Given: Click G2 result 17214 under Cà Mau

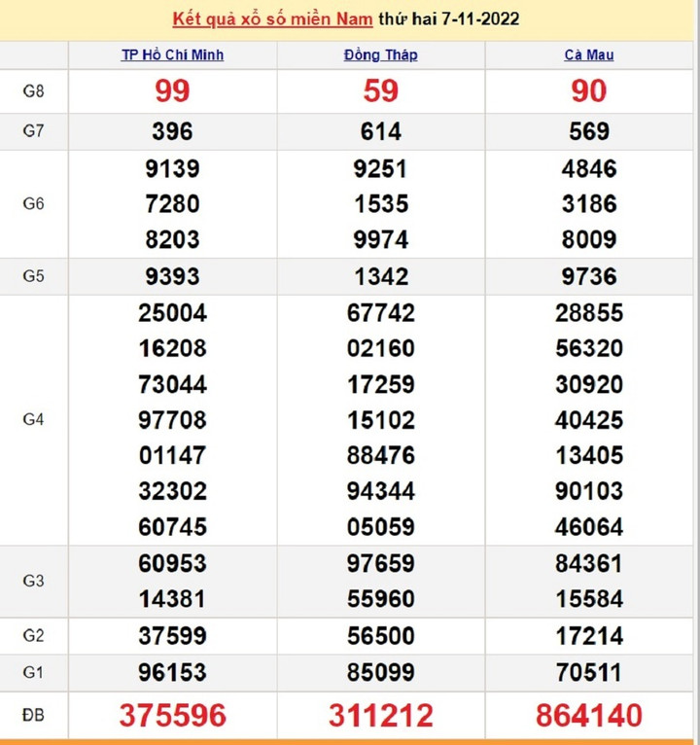Looking at the screenshot, I should click(589, 636).
